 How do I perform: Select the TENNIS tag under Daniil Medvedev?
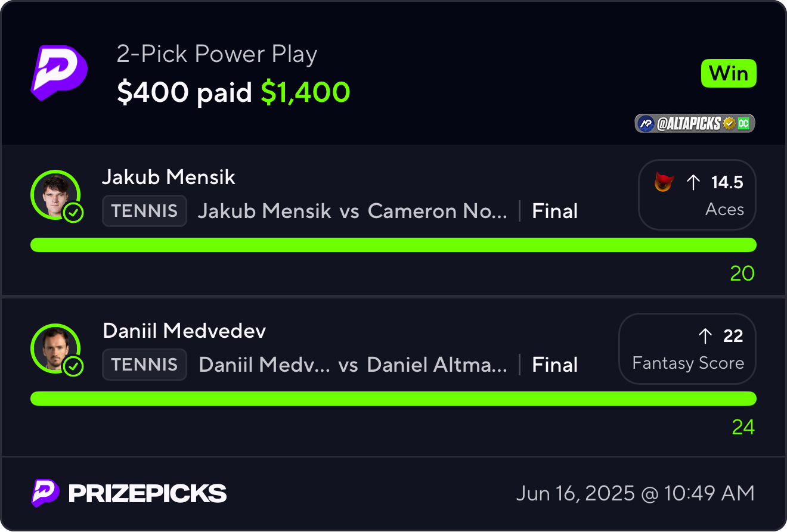click(x=144, y=365)
